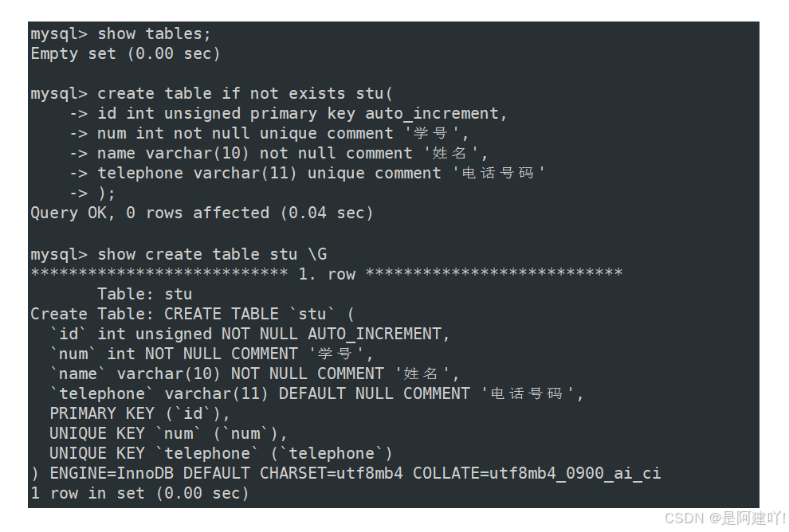Image resolution: width=789 pixels, height=532 pixels.
Task: Click the 'telephone varchar(11) unique comment' line
Action: click(307, 173)
